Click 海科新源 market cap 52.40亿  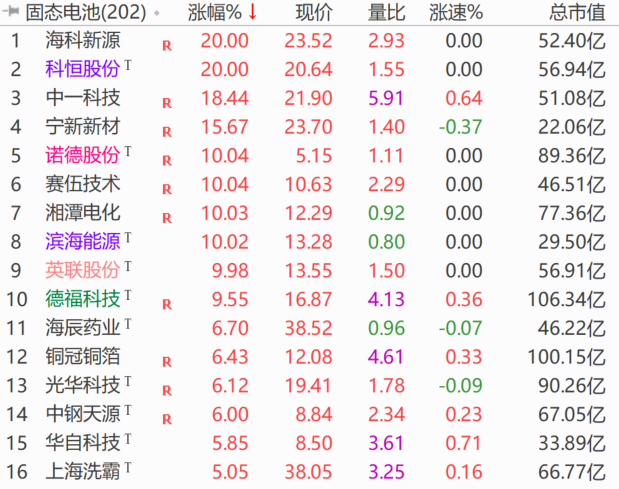click(572, 41)
